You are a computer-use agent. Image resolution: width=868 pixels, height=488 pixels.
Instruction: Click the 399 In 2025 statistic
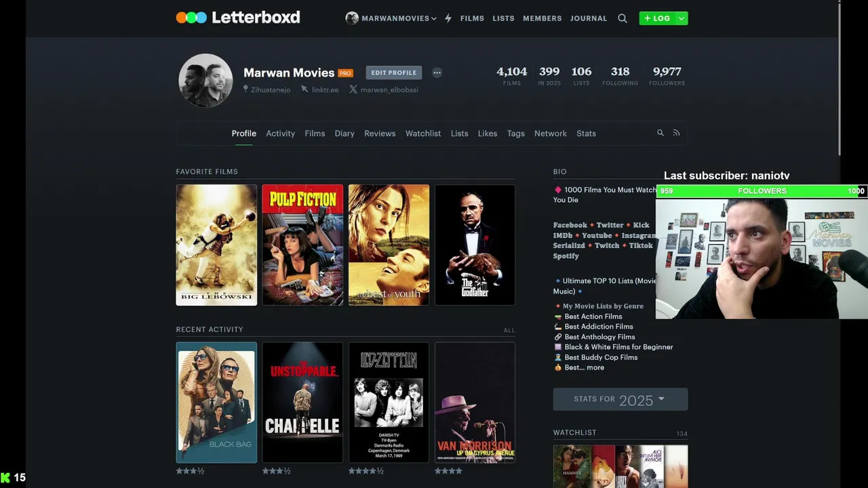tap(549, 75)
